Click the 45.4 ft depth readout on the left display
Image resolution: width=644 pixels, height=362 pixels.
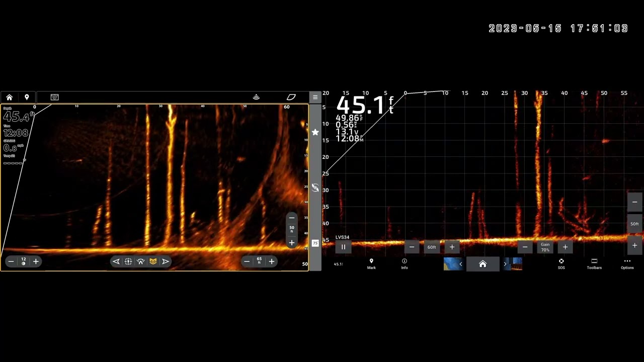coord(18,117)
